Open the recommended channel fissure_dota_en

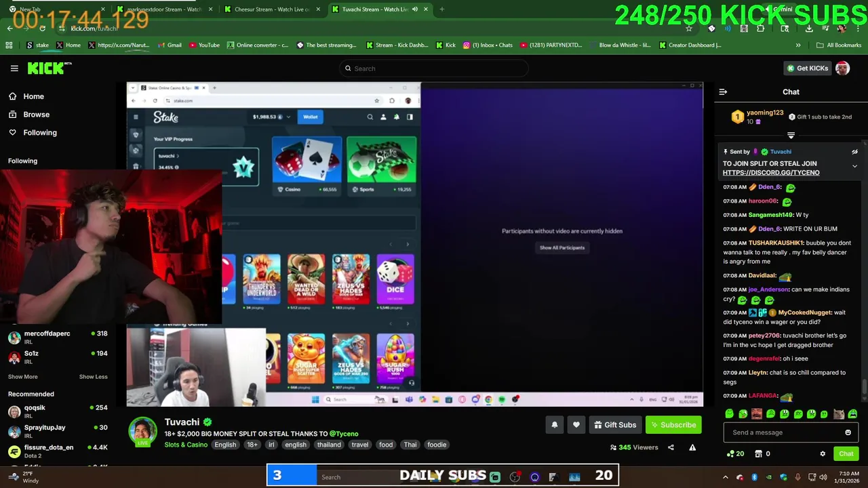(x=58, y=451)
